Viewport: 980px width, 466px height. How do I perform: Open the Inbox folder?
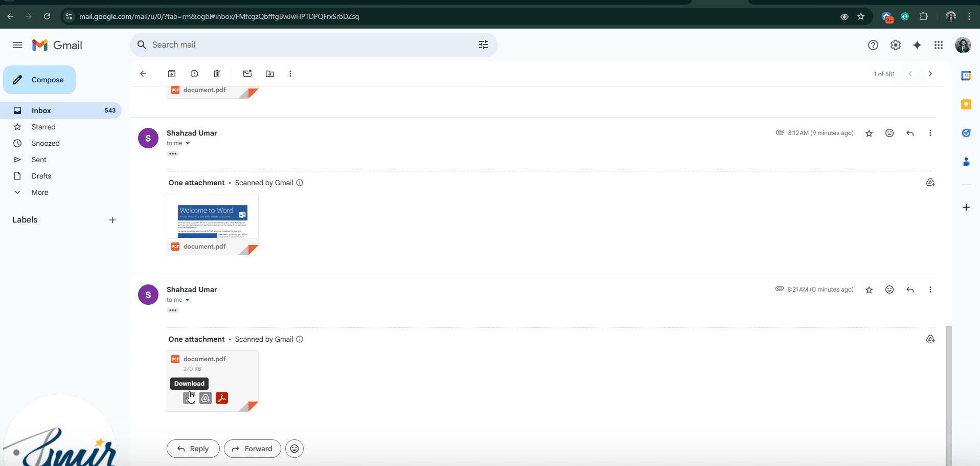click(x=61, y=110)
